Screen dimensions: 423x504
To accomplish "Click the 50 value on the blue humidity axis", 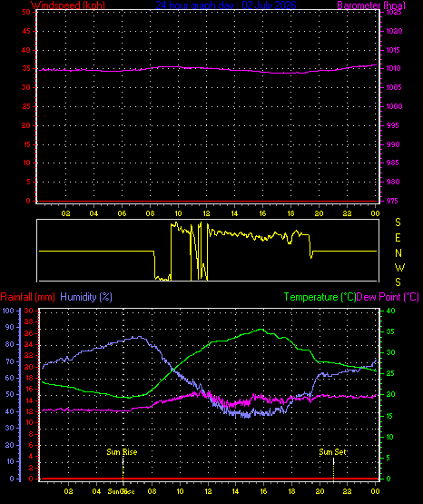I will click(10, 394).
